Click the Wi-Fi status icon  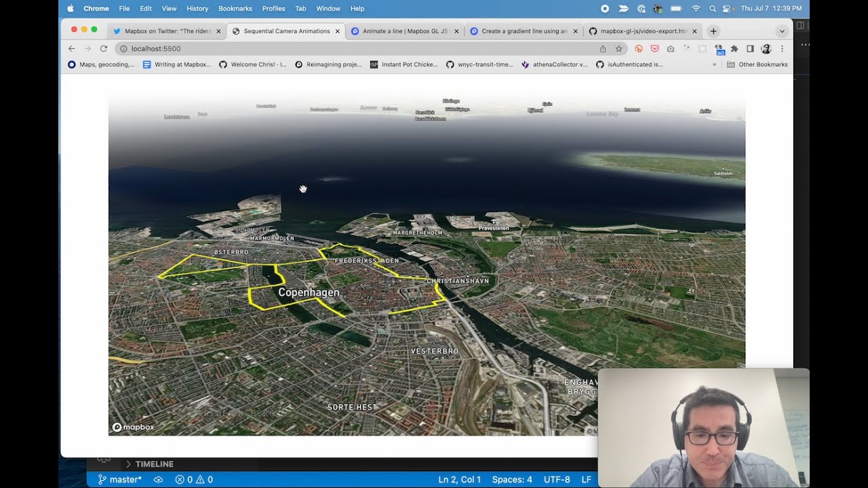click(x=696, y=8)
